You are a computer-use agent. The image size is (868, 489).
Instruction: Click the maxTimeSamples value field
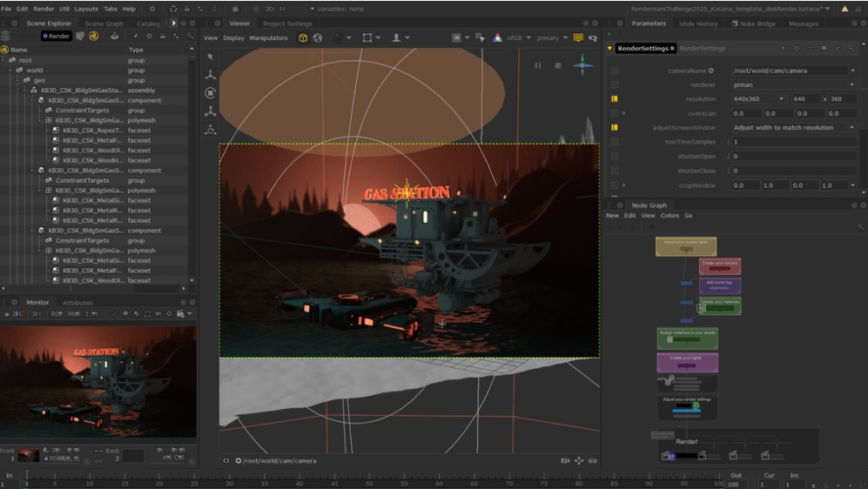click(x=794, y=142)
